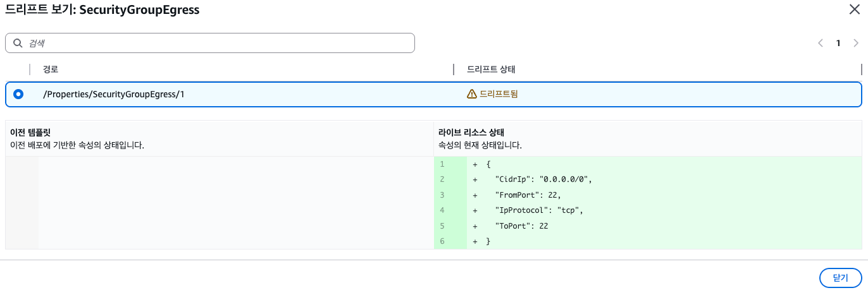Go to previous page with left chevron
The height and width of the screenshot is (295, 868).
coord(821,43)
